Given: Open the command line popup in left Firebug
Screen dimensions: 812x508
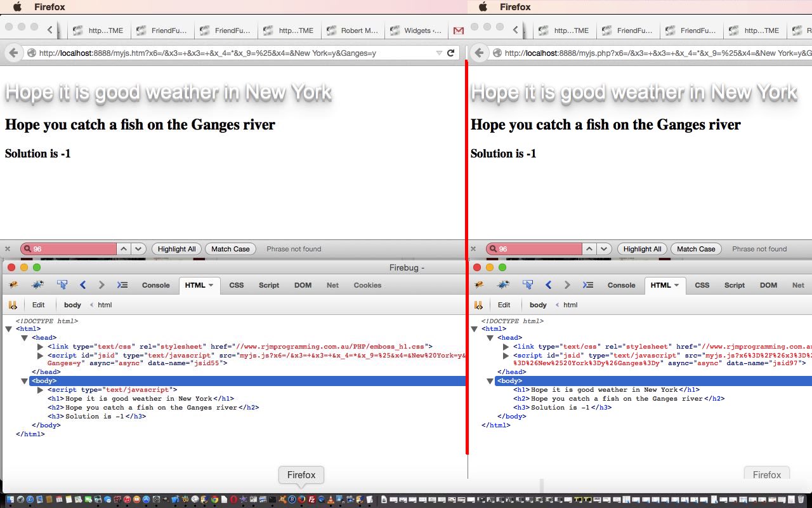Looking at the screenshot, I should 123,285.
